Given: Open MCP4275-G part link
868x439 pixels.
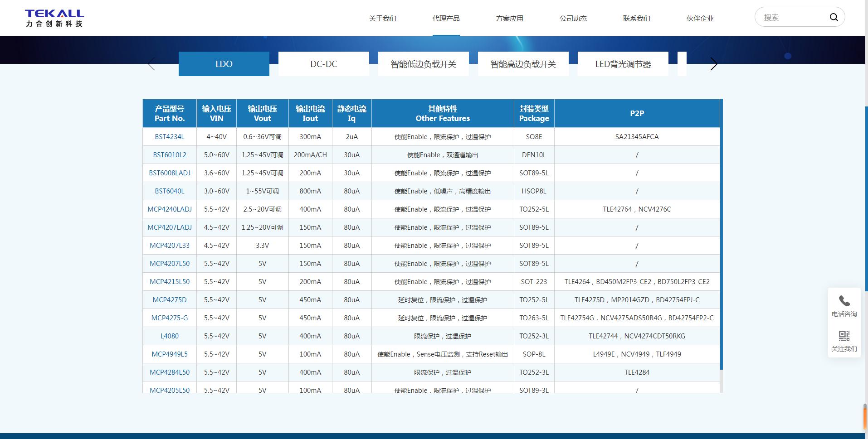Looking at the screenshot, I should (x=170, y=318).
